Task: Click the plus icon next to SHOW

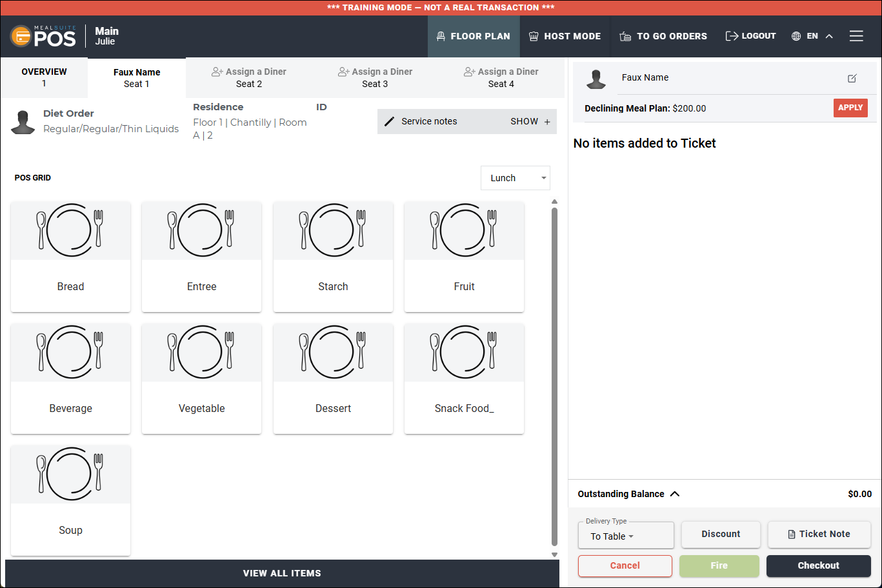Action: (547, 121)
